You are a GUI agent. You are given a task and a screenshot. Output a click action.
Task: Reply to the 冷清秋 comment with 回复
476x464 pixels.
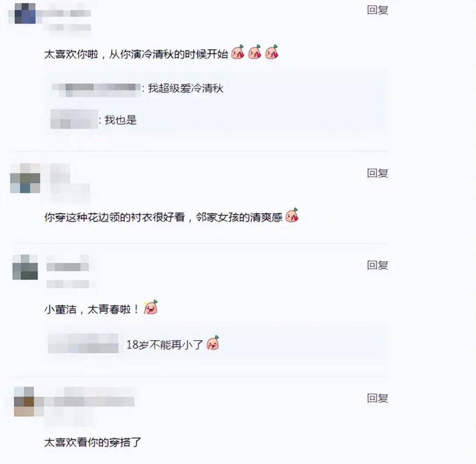(x=377, y=10)
